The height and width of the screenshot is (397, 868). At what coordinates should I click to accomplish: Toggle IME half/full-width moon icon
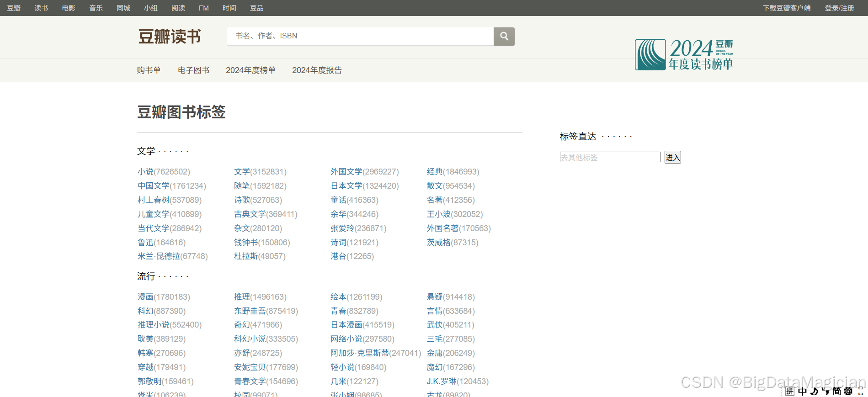coord(814,391)
